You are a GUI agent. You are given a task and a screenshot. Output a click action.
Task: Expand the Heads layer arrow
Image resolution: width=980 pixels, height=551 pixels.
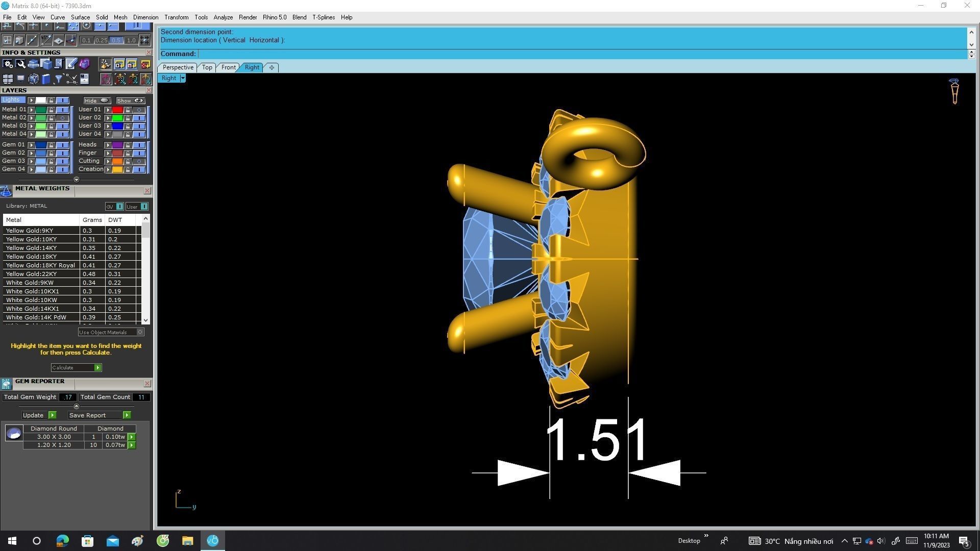pyautogui.click(x=108, y=145)
